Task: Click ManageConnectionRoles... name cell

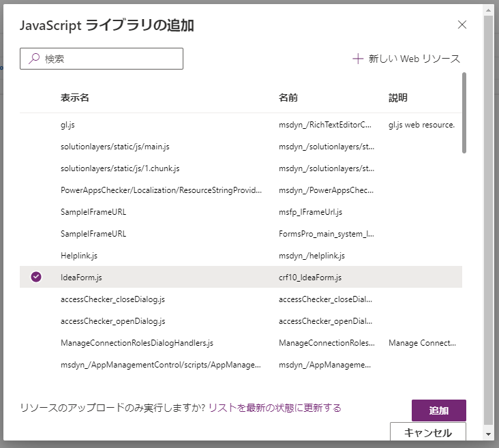Action: click(327, 343)
